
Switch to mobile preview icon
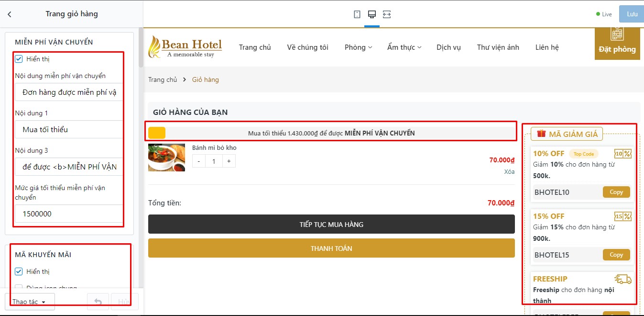357,14
